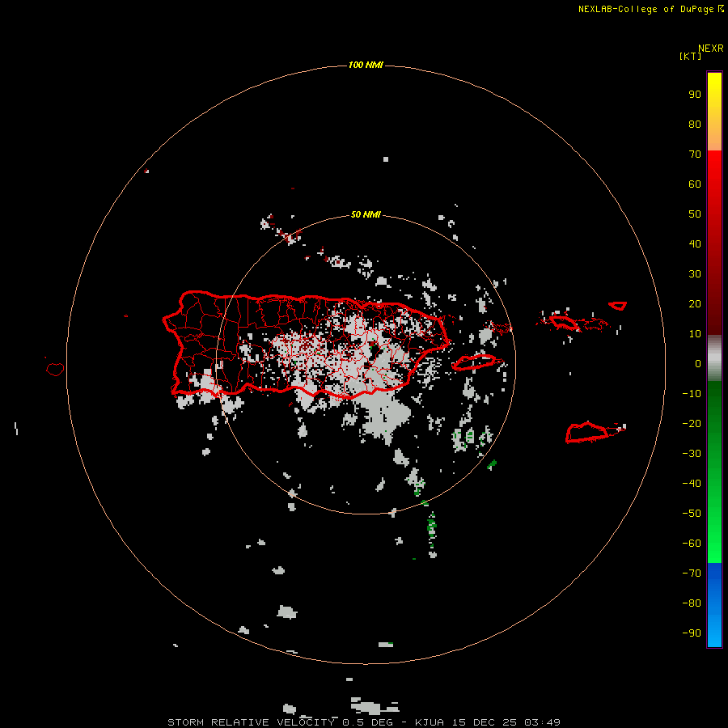The image size is (728, 728).
Task: Click the 0 scale value
Action: [x=698, y=364]
